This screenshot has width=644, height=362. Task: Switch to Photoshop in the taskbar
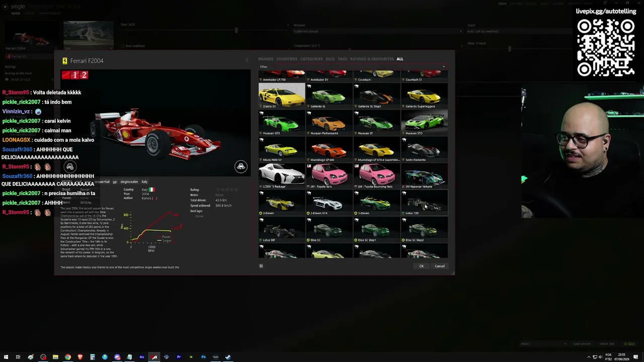pos(203,357)
